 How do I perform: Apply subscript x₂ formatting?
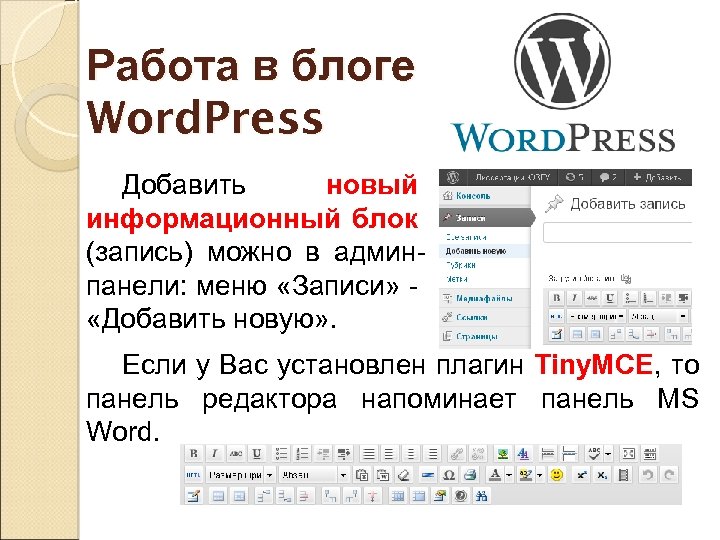(x=602, y=475)
